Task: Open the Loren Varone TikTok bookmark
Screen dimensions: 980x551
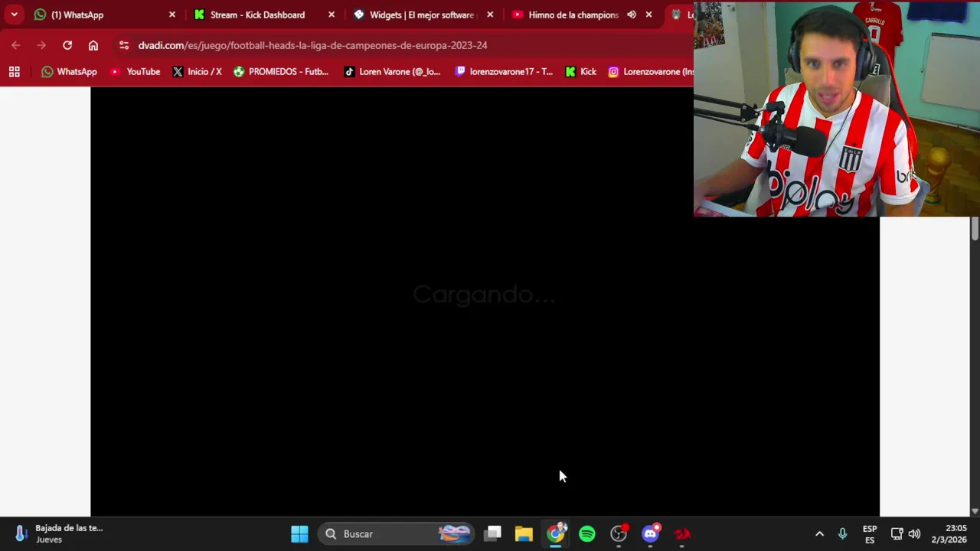Action: click(392, 72)
